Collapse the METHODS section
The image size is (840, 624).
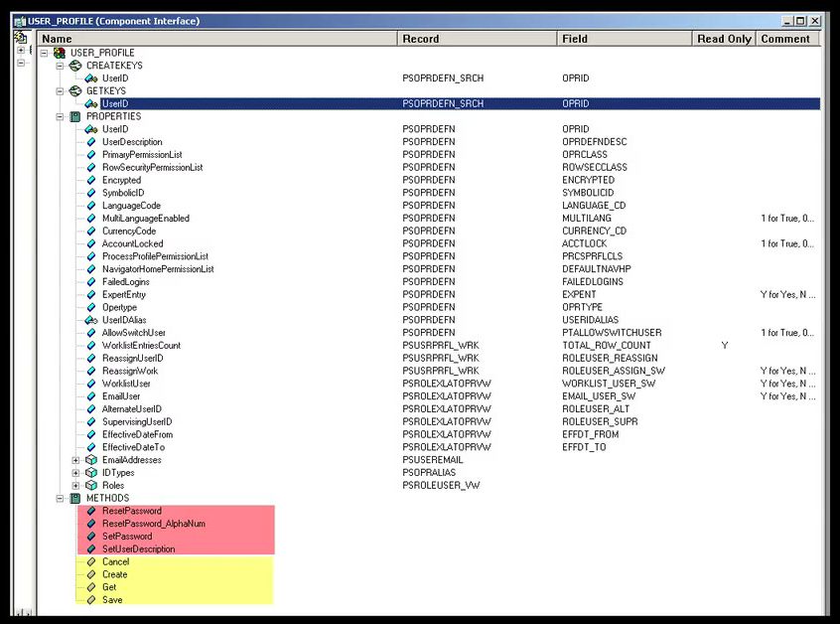click(60, 499)
